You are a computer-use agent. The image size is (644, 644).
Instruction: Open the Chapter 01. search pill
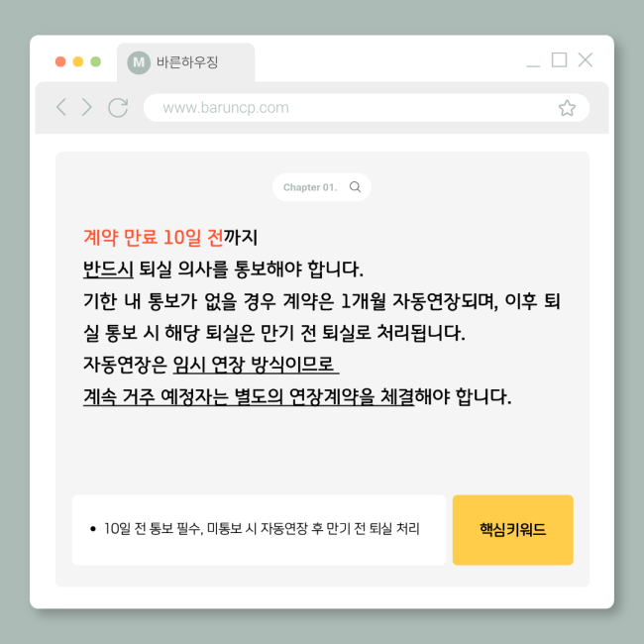[x=322, y=187]
